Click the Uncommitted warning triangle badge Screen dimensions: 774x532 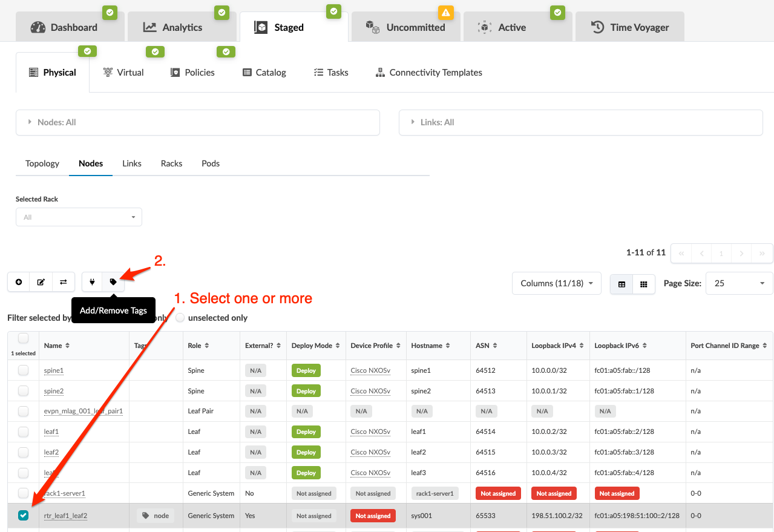point(445,11)
